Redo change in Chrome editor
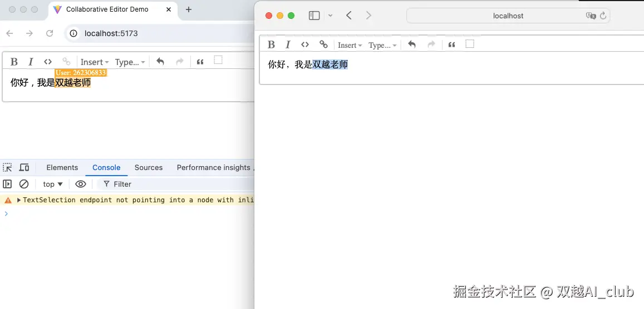Image resolution: width=644 pixels, height=309 pixels. point(179,62)
